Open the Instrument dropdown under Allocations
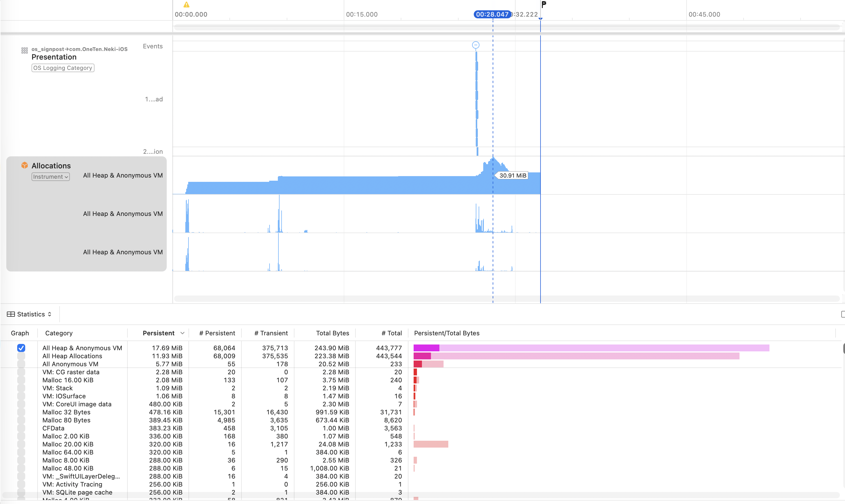845x504 pixels. click(51, 177)
